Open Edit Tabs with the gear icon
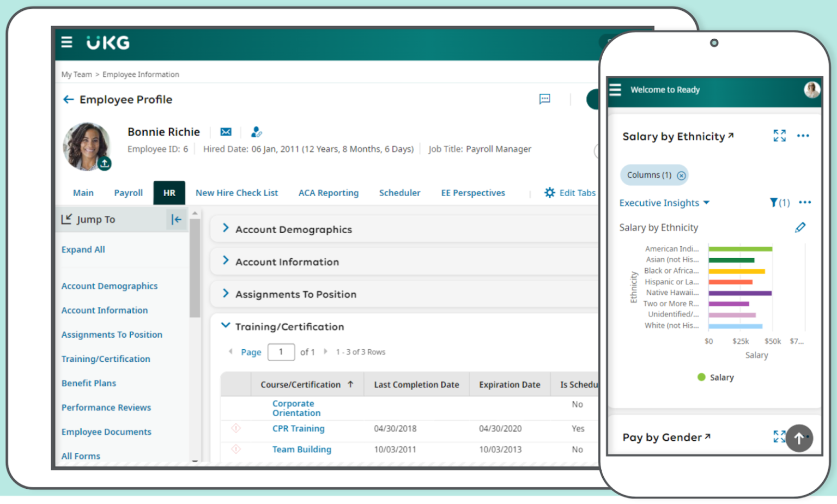Screen dimensions: 837x504 point(549,192)
